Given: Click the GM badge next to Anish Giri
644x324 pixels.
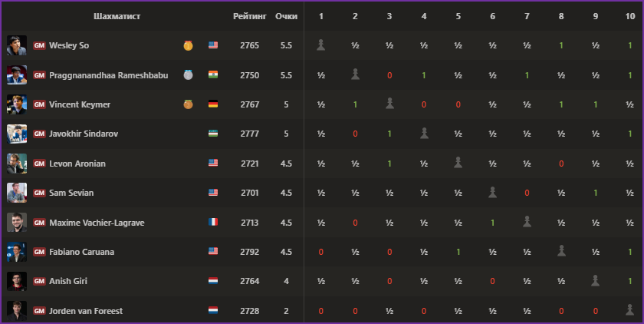Looking at the screenshot, I should [x=39, y=281].
